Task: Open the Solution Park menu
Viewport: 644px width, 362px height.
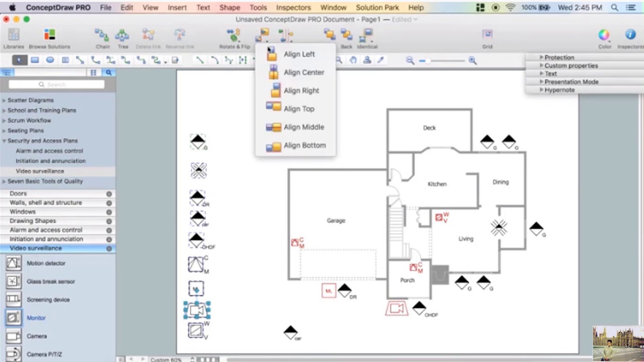Action: pos(377,8)
